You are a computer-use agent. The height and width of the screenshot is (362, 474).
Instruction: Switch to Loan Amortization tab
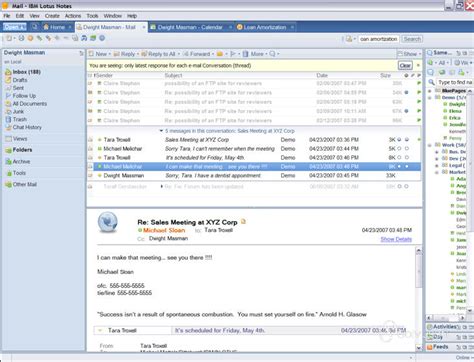click(x=265, y=27)
